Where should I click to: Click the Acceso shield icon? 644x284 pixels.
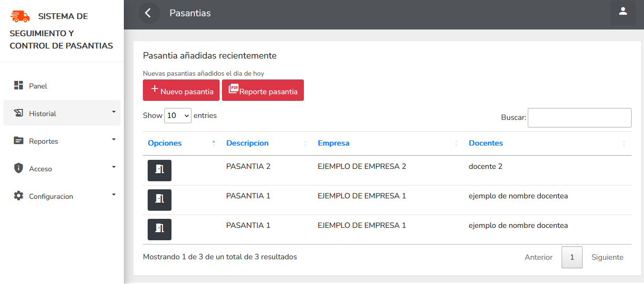click(x=19, y=168)
